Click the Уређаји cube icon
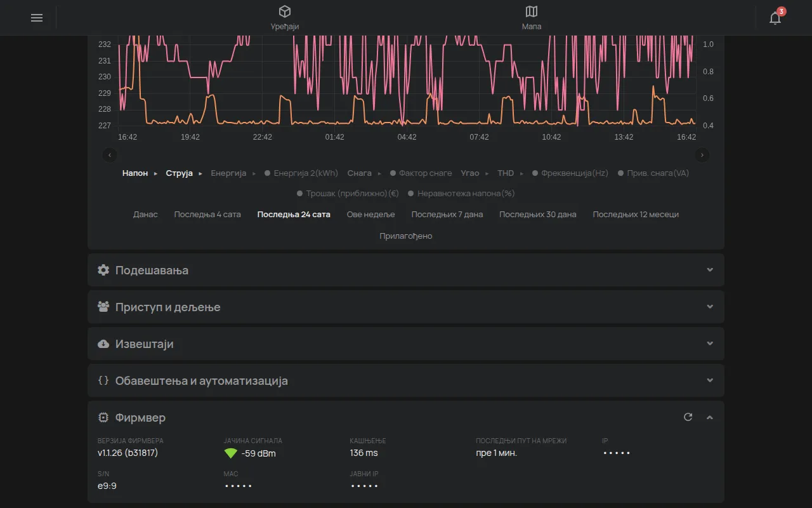Screen dimensions: 812x508 pyautogui.click(x=285, y=11)
